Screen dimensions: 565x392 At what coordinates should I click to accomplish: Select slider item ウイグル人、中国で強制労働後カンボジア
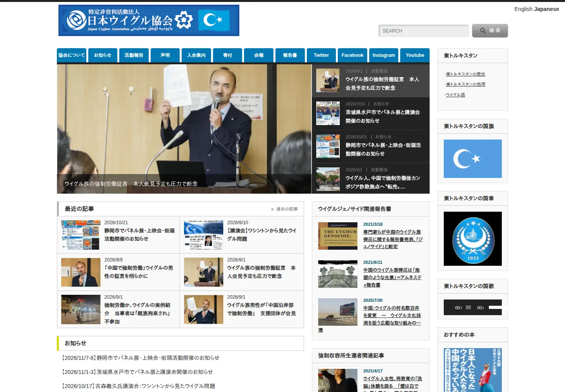pos(371,179)
